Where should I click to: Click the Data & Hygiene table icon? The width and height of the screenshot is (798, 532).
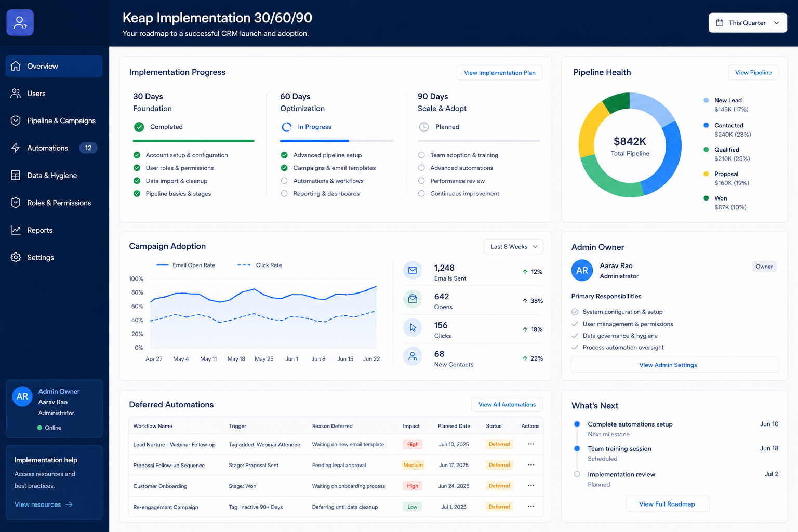pos(16,176)
